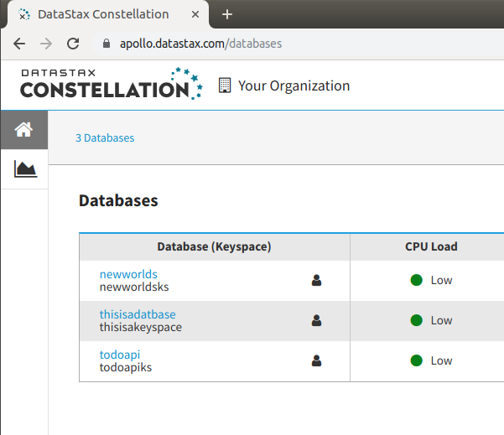Viewport: 504px width, 435px height.
Task: Click the organization building icon
Action: (225, 85)
